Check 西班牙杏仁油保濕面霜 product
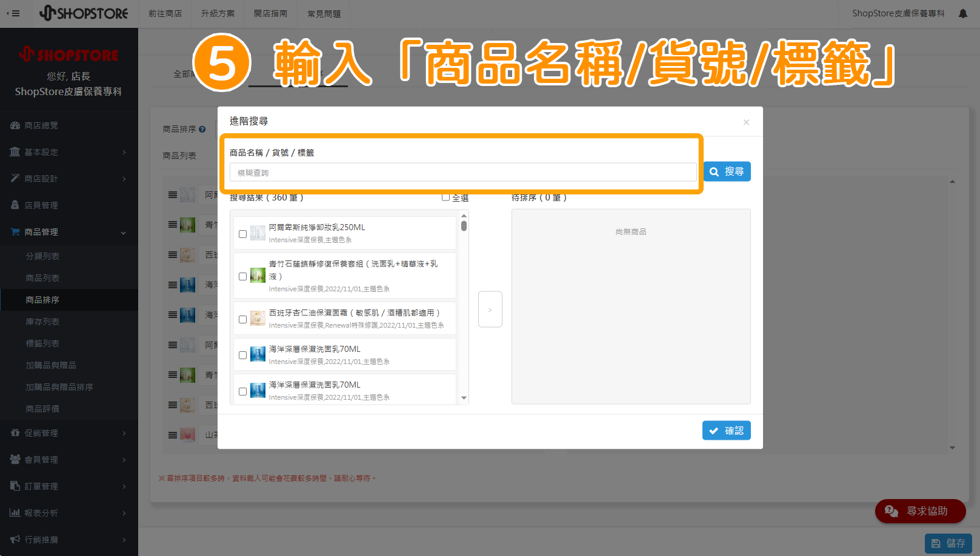 [242, 319]
